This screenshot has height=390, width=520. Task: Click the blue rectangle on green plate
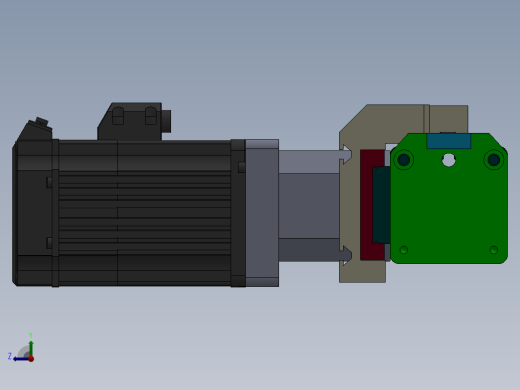point(449,141)
